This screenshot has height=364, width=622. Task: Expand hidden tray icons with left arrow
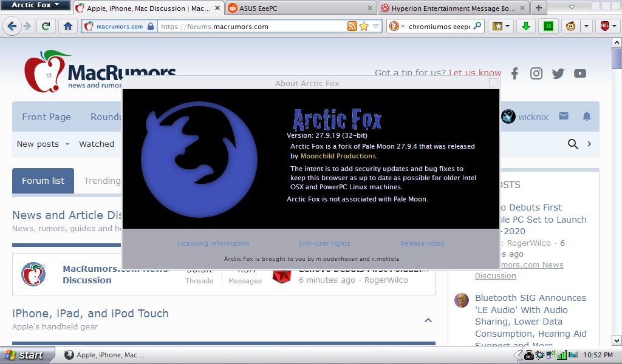pos(518,355)
